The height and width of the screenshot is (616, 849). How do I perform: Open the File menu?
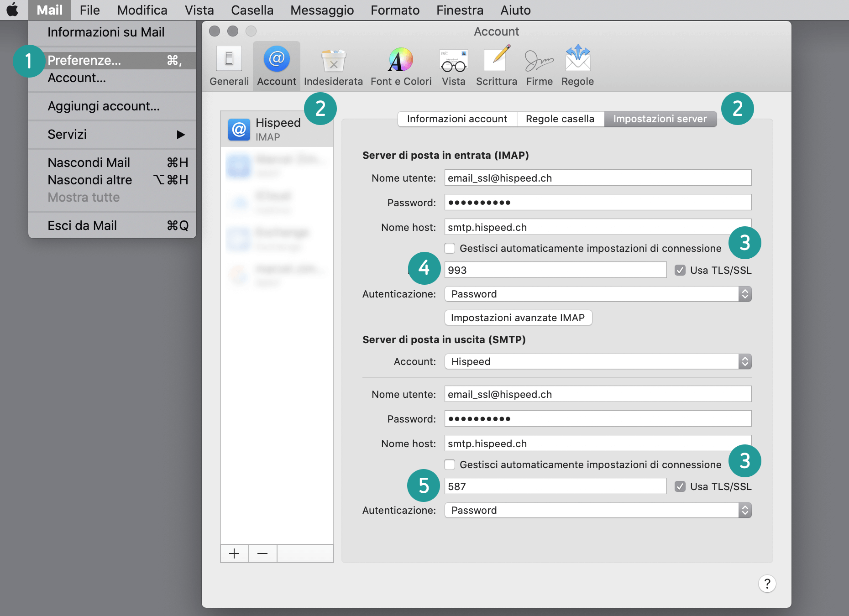pyautogui.click(x=89, y=10)
